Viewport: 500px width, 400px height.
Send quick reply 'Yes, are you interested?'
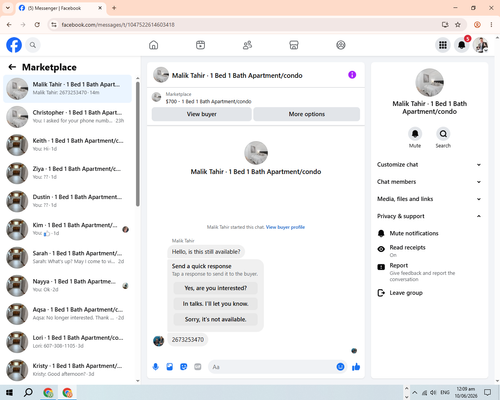pyautogui.click(x=216, y=288)
